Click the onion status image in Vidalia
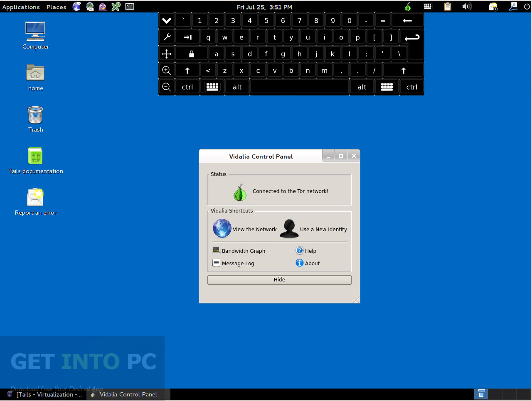532x401 pixels. (240, 192)
